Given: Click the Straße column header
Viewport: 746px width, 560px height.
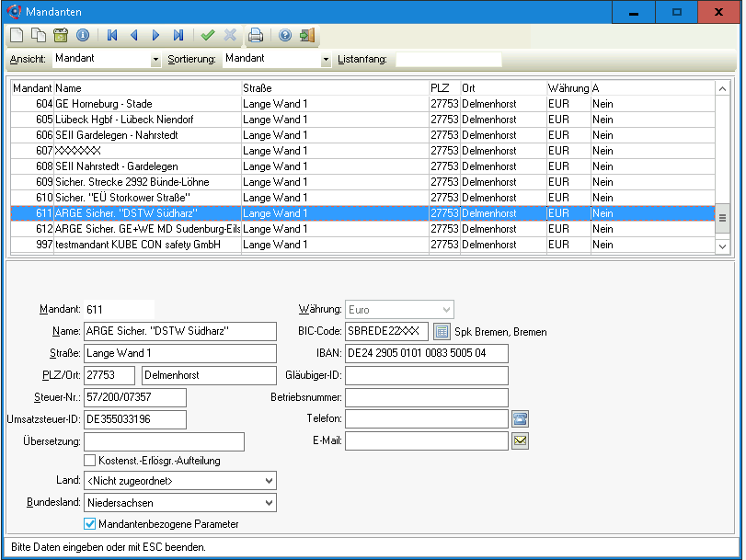Looking at the screenshot, I should (x=334, y=87).
